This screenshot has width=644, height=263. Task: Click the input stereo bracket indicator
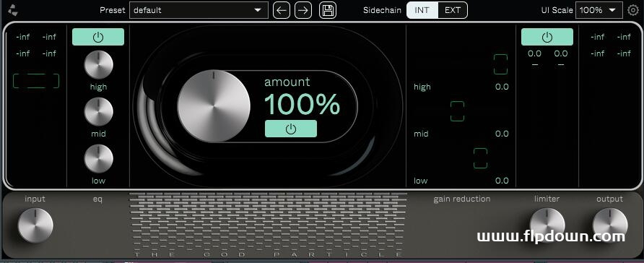(x=36, y=81)
